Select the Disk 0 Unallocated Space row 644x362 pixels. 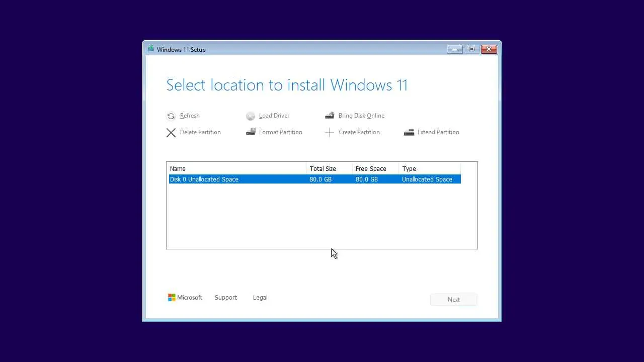point(314,179)
